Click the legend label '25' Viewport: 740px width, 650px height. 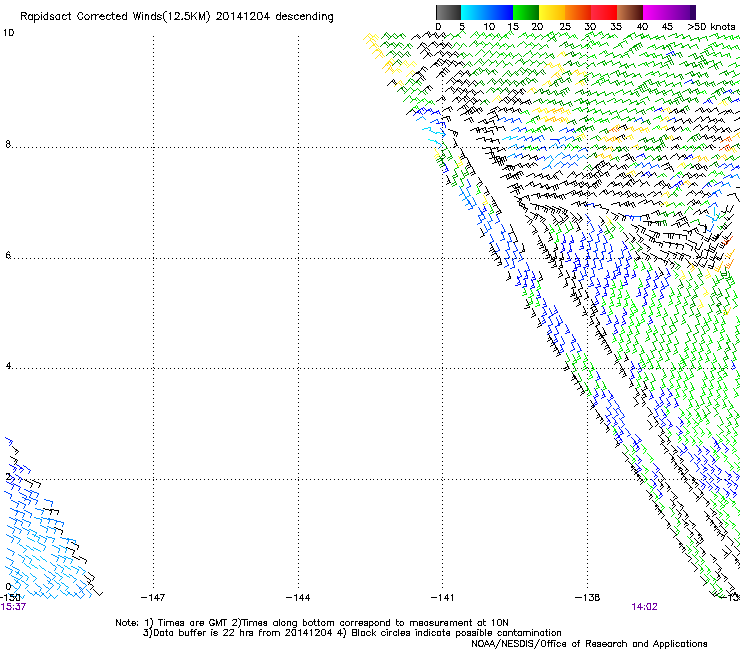coord(565,27)
